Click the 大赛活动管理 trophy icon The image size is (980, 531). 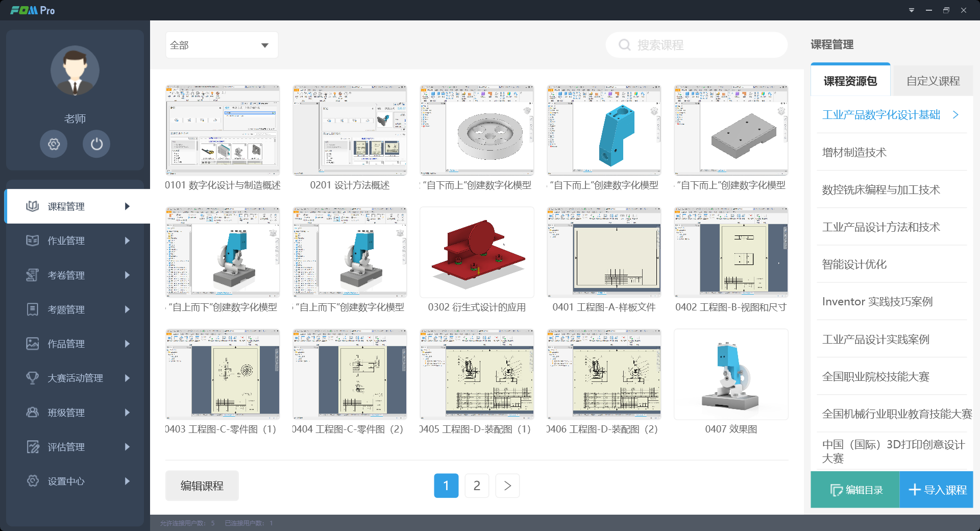(x=33, y=378)
